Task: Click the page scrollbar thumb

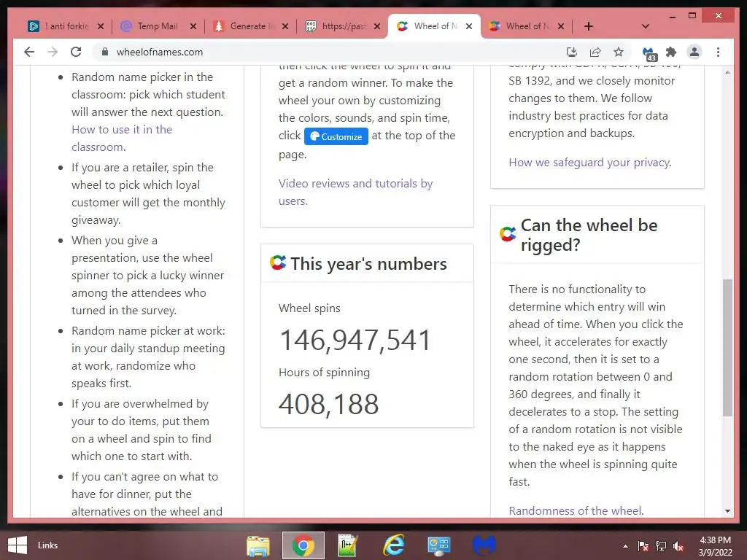Action: coord(727,348)
